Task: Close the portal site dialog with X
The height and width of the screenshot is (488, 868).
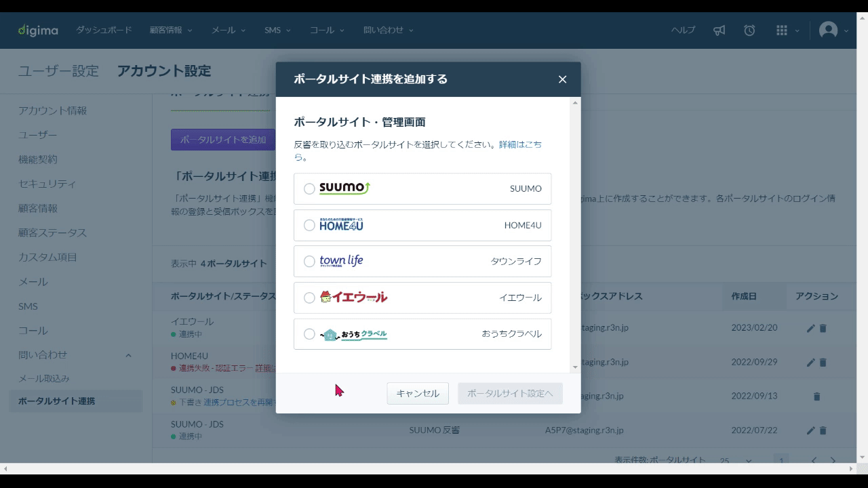Action: coord(562,79)
